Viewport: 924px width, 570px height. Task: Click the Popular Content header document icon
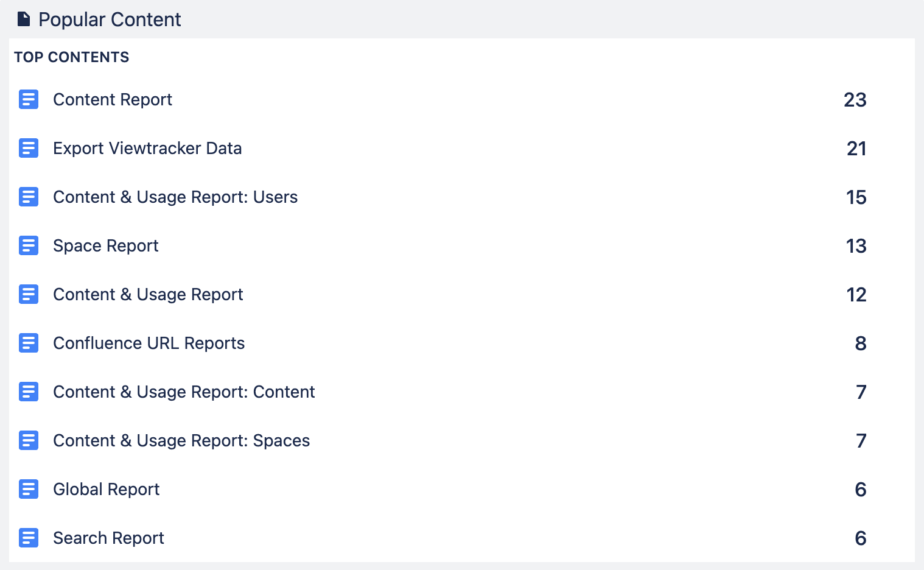point(24,19)
